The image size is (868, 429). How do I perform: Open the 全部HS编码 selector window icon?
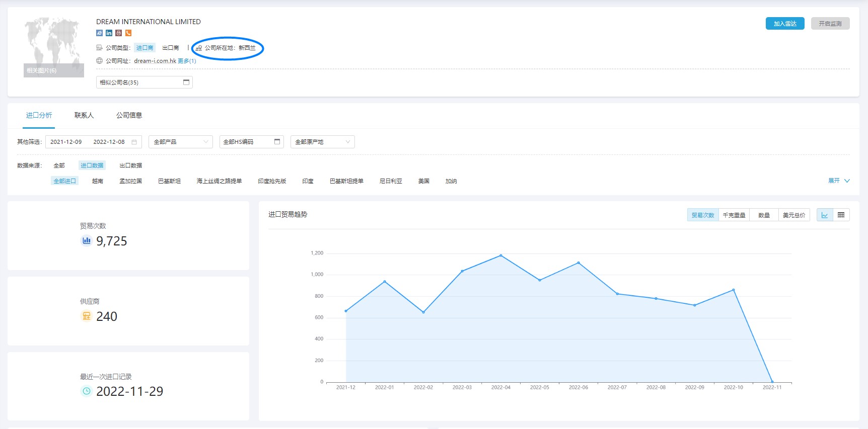277,142
